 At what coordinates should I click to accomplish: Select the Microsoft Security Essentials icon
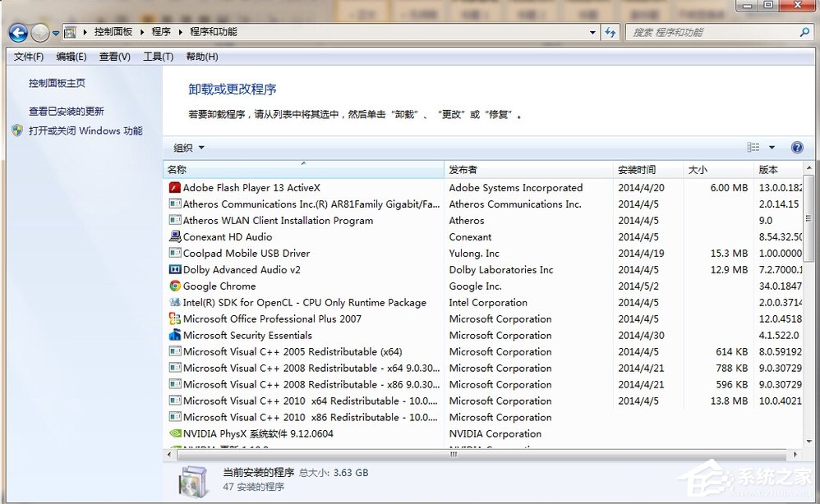click(174, 335)
